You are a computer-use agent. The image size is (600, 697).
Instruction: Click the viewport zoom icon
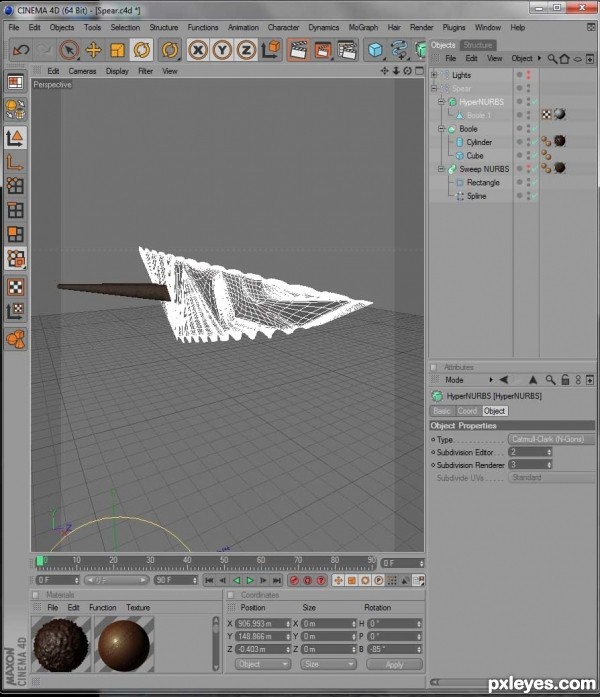[x=396, y=71]
